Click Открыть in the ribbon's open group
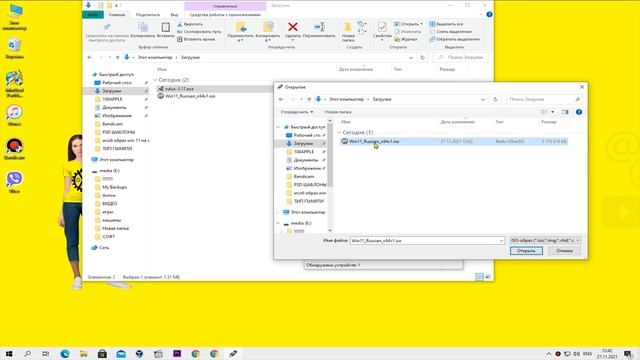Viewport: 640px width, 360px height. click(x=408, y=24)
